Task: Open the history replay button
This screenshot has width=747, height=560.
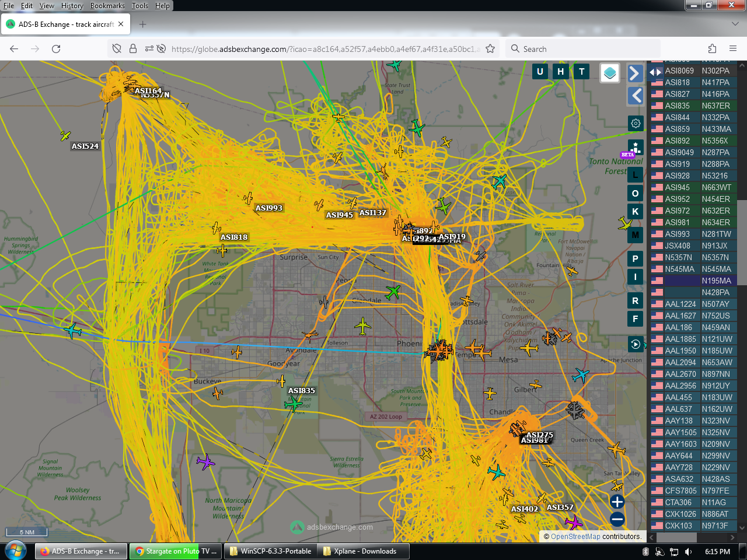Action: tap(636, 344)
